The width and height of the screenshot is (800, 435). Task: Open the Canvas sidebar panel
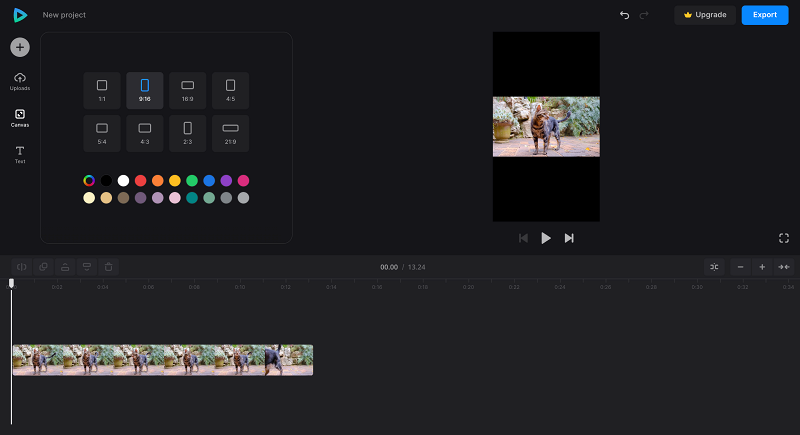pyautogui.click(x=20, y=118)
